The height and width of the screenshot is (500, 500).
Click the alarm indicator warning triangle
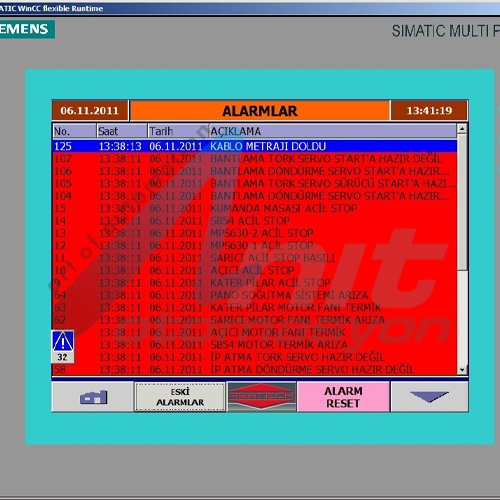[63, 341]
